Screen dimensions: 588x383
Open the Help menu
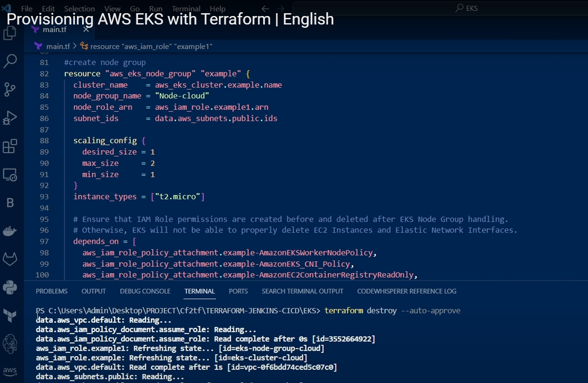coord(217,8)
